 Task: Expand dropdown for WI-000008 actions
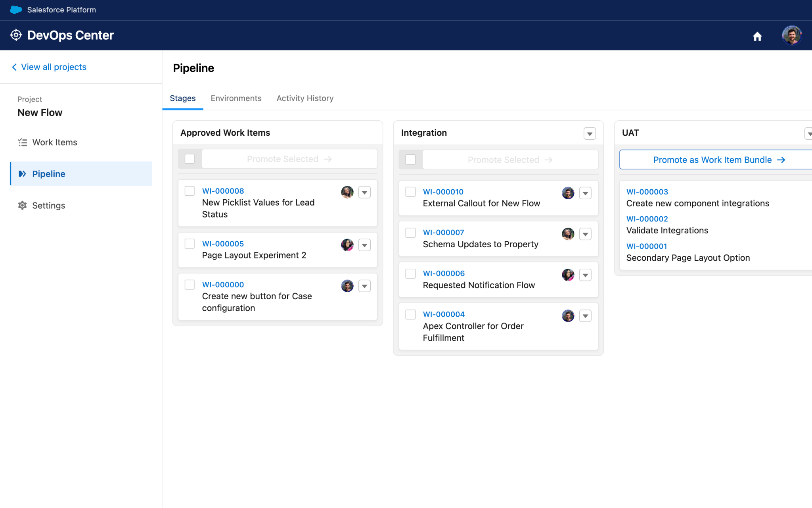(364, 192)
